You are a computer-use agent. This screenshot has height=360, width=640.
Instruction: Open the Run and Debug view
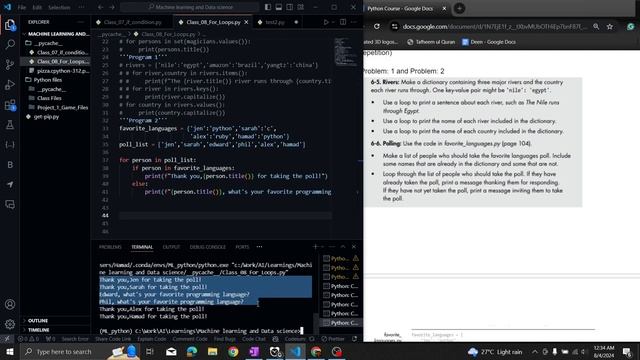point(10,84)
